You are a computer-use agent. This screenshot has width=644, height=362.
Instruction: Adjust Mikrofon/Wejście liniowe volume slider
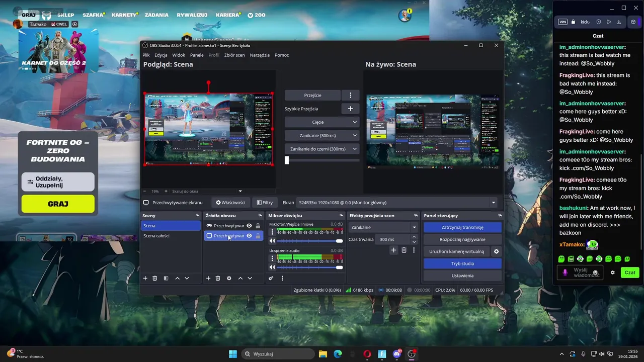tap(310, 241)
